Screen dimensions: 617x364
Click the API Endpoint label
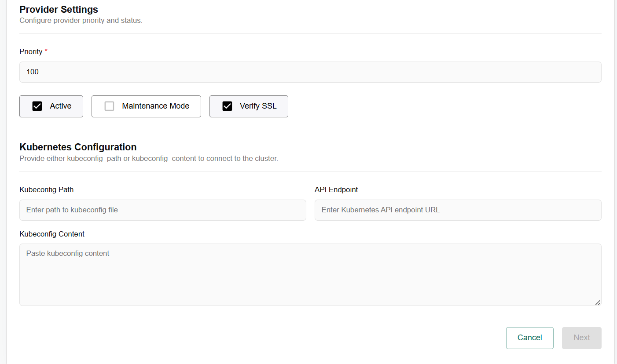[x=336, y=190]
